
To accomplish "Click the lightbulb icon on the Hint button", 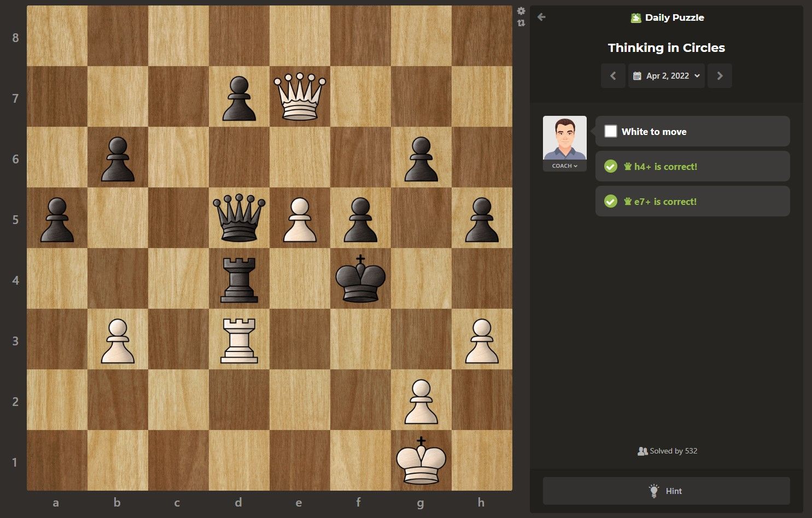I will pos(654,490).
